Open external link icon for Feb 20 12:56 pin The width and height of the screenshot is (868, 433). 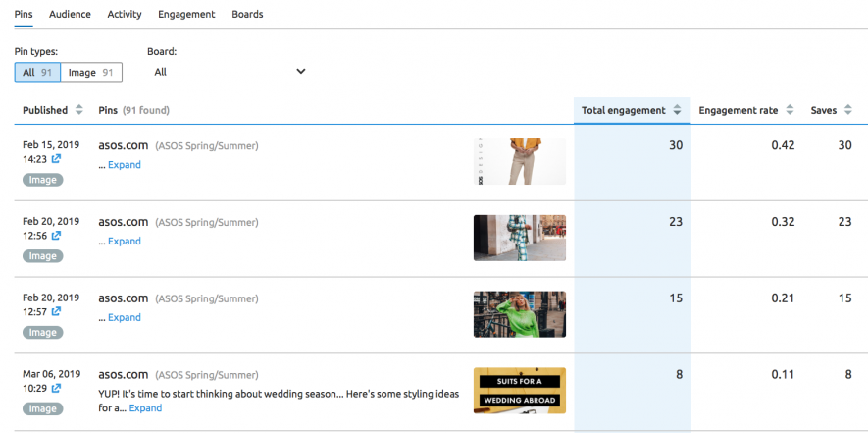pyautogui.click(x=56, y=235)
